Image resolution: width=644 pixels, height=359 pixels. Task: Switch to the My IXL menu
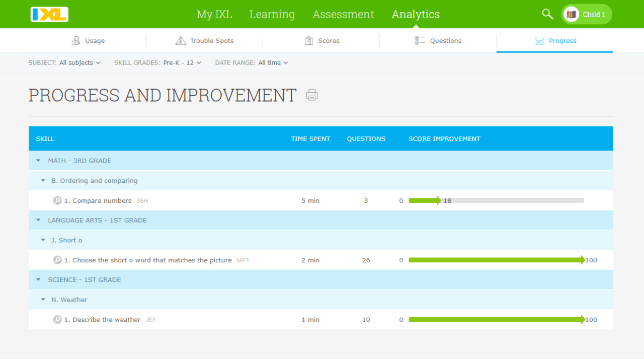214,14
